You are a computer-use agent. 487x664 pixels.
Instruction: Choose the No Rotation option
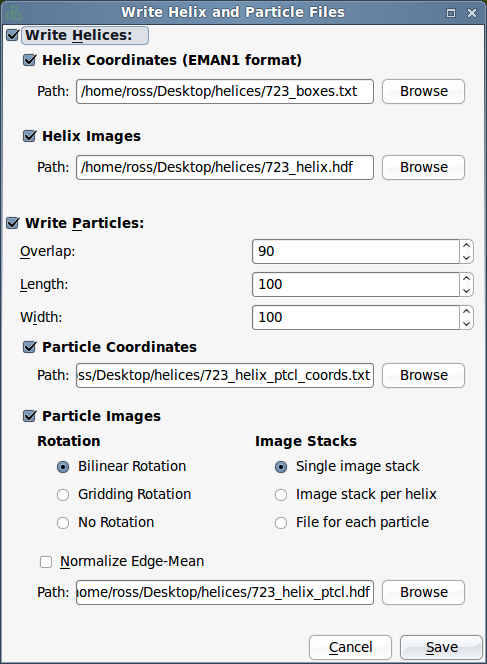[x=63, y=523]
